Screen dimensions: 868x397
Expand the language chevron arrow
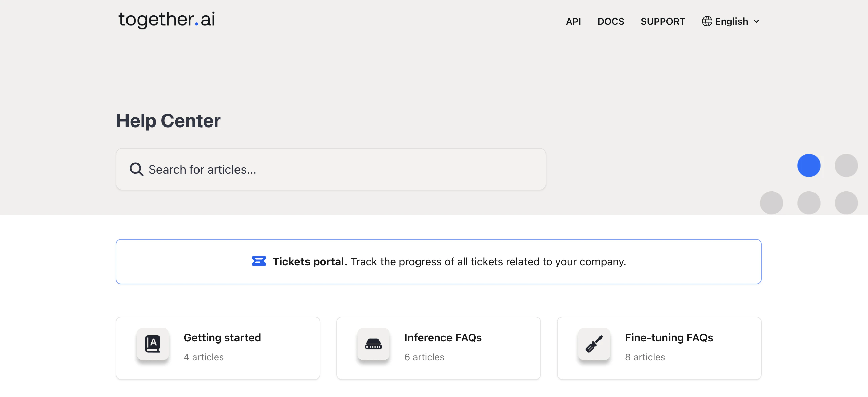pyautogui.click(x=756, y=21)
